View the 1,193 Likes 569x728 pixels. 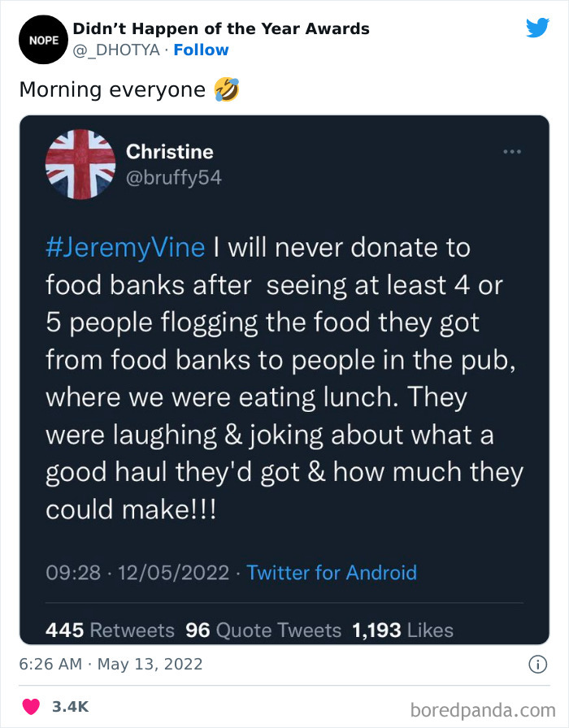coord(402,630)
